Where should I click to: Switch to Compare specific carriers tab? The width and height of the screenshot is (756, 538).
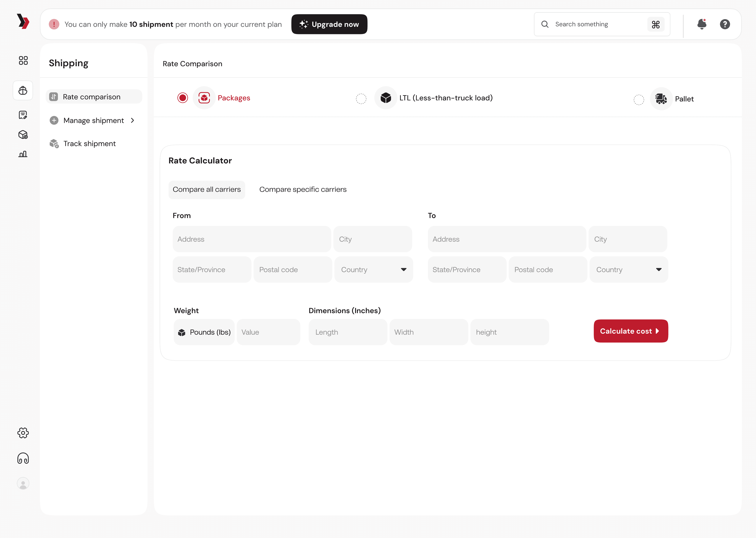pyautogui.click(x=303, y=190)
